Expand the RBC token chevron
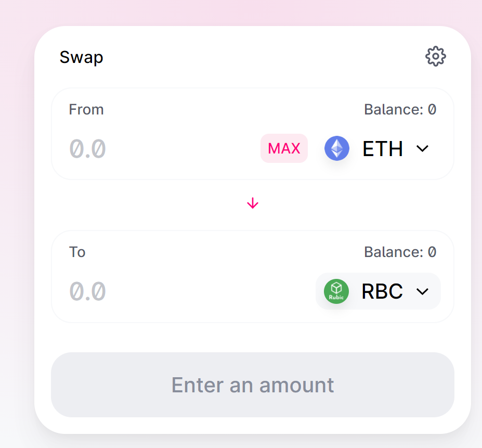This screenshot has width=482, height=448. pos(422,291)
